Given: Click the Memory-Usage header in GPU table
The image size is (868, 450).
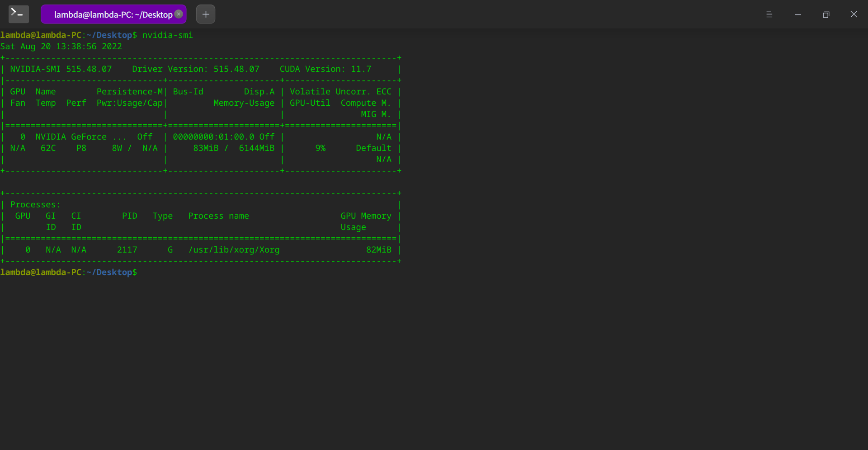Looking at the screenshot, I should [x=244, y=103].
